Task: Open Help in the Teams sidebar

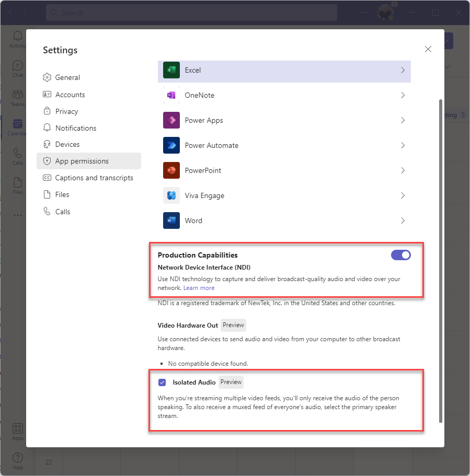Action: pyautogui.click(x=18, y=461)
